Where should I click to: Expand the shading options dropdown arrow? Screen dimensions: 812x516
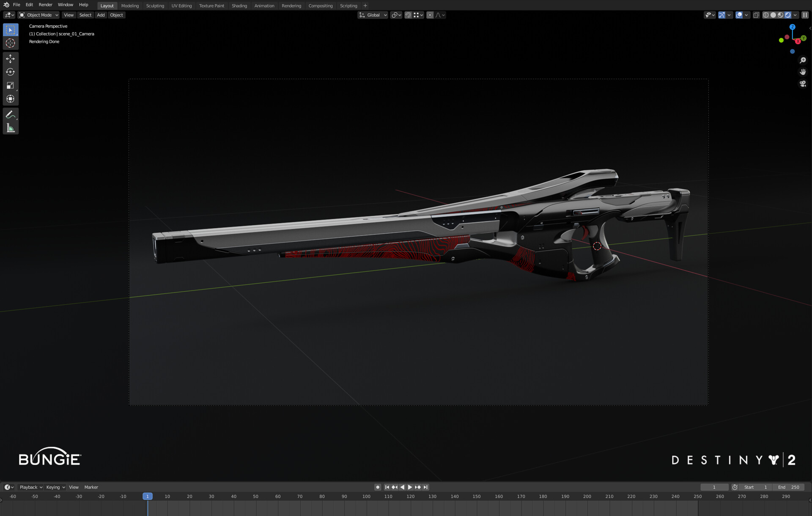796,15
